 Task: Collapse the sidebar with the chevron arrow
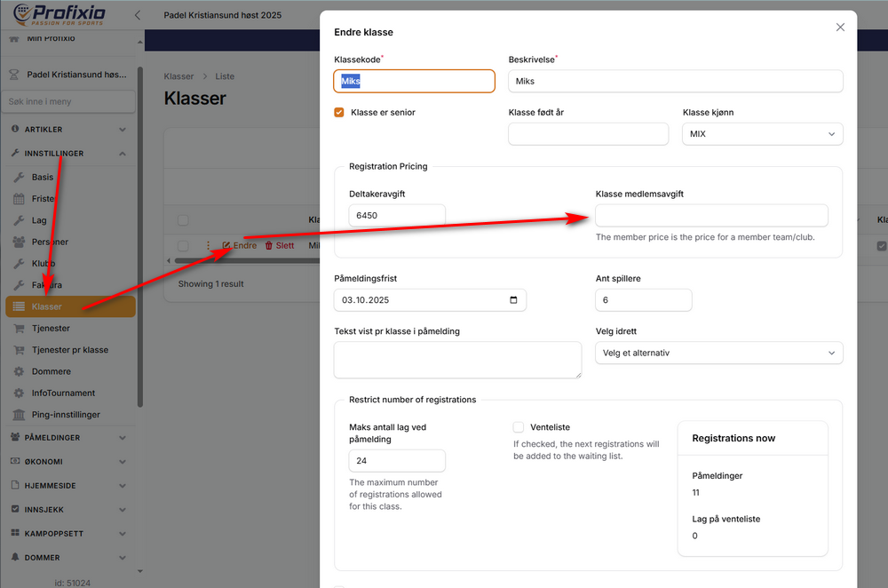coord(138,15)
